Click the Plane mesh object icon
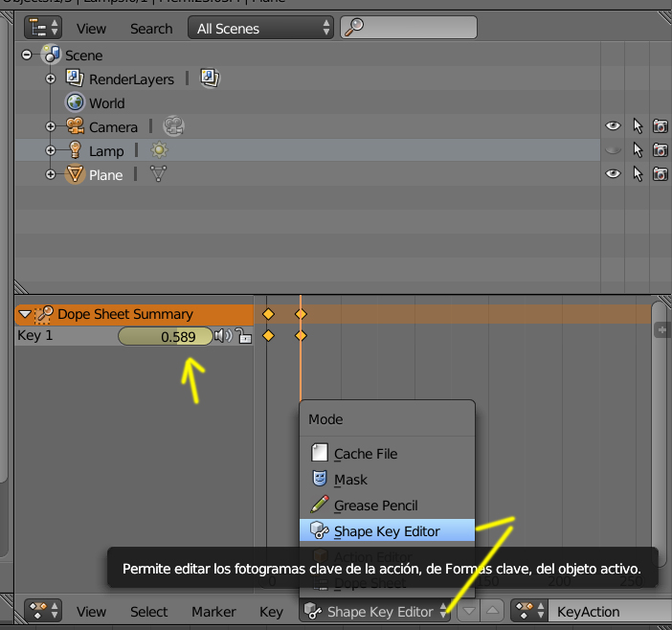 pos(75,174)
